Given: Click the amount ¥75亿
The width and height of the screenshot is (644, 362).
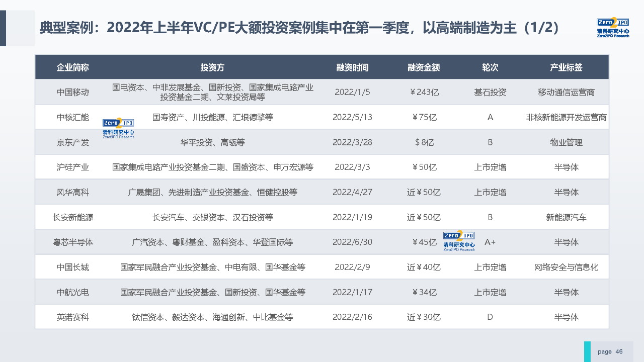Looking at the screenshot, I should 424,118.
